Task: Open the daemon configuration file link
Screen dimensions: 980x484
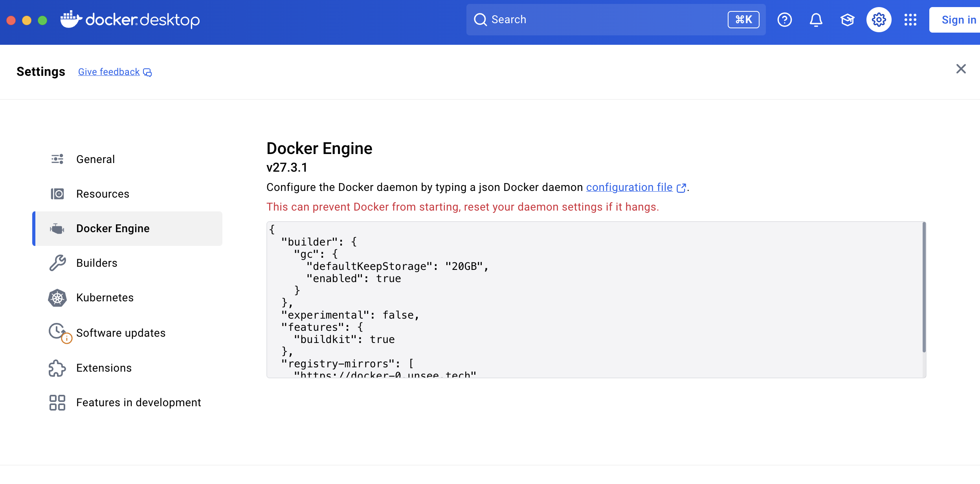Action: pos(629,187)
